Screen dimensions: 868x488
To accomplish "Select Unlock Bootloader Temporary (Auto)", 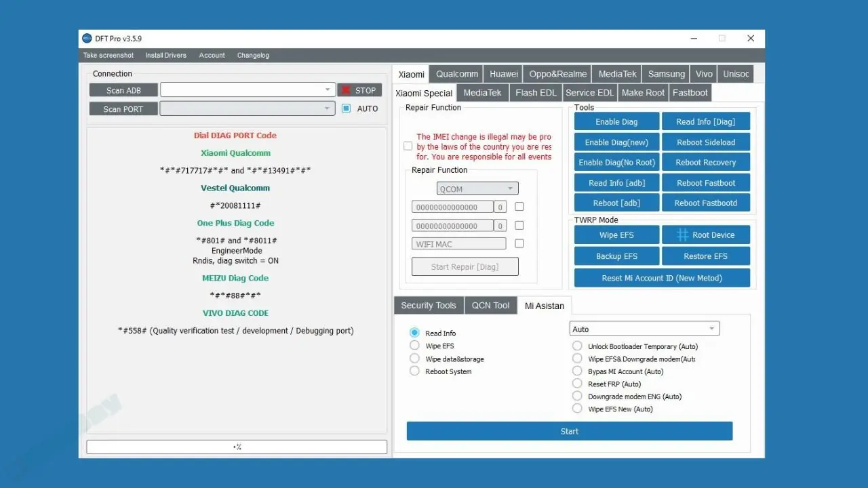I will coord(577,346).
